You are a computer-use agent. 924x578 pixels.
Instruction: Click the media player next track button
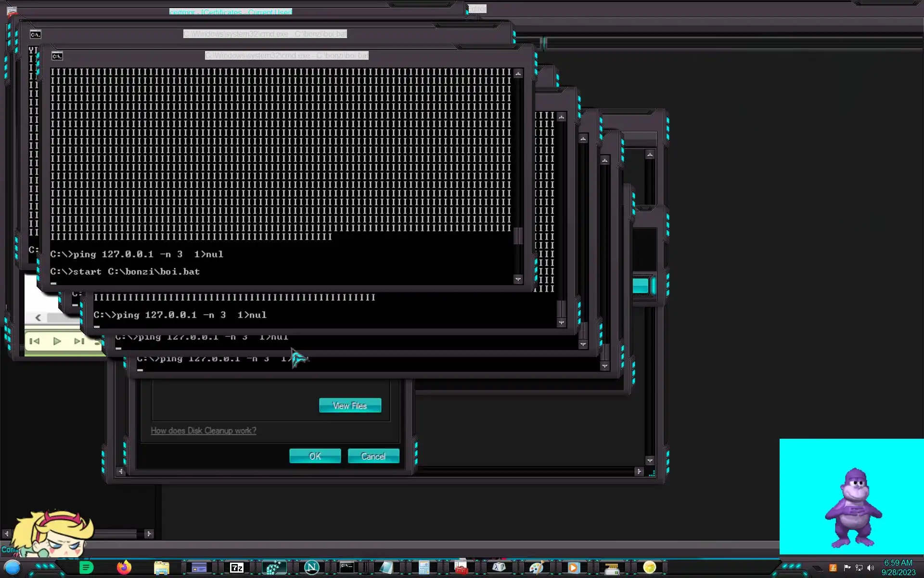79,341
